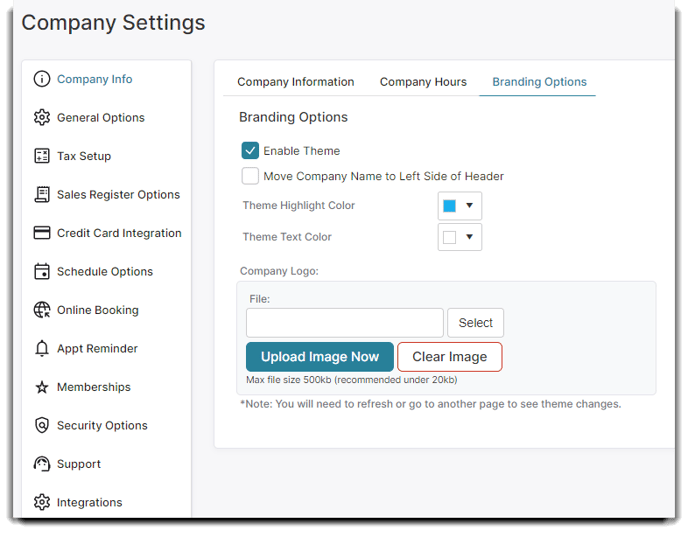
Task: Open the Integrations sidebar entry
Action: [90, 502]
